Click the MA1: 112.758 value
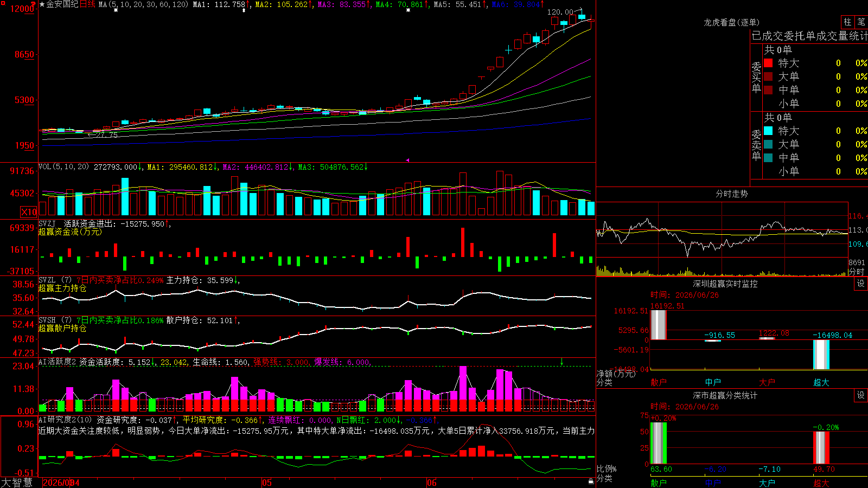868x488 pixels. pos(219,4)
